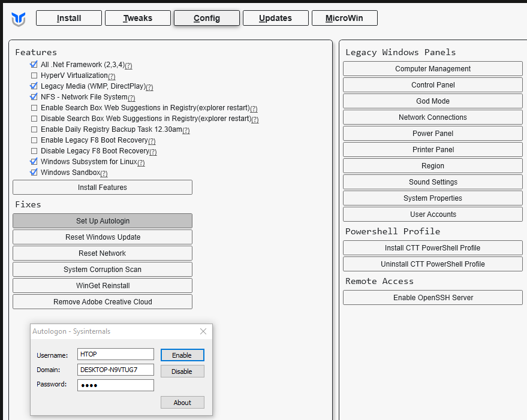Open help for Disable Legacy F8 Boot Recovery
527x420 pixels.
coord(153,152)
